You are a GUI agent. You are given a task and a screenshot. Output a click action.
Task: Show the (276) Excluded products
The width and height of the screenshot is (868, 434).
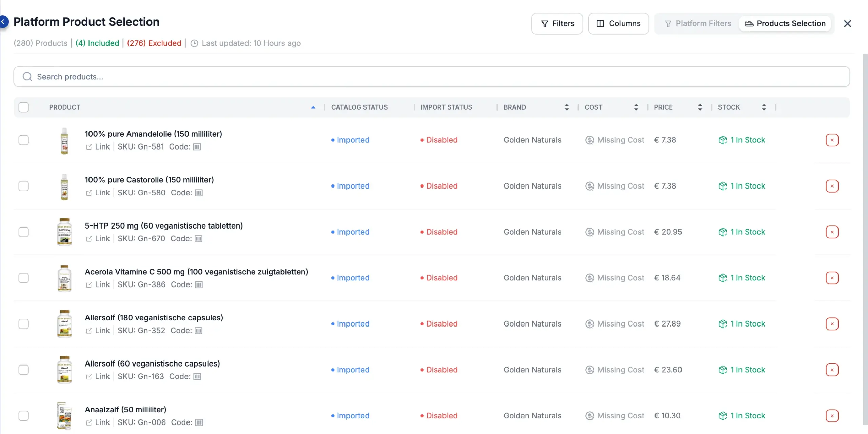coord(154,43)
